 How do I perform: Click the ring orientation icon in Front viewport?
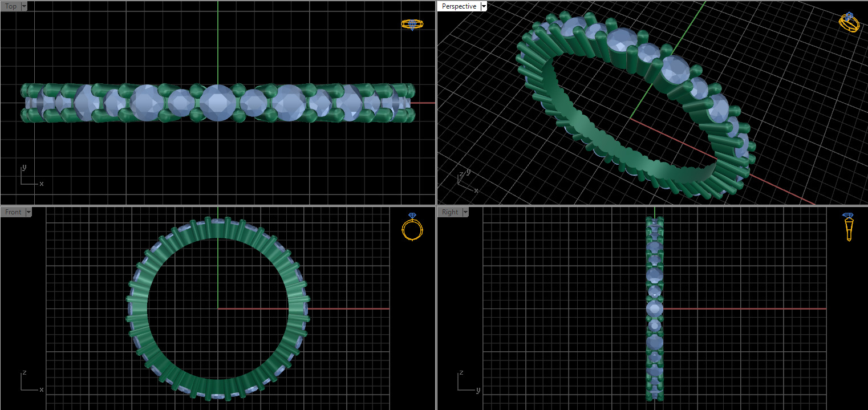pyautogui.click(x=412, y=226)
